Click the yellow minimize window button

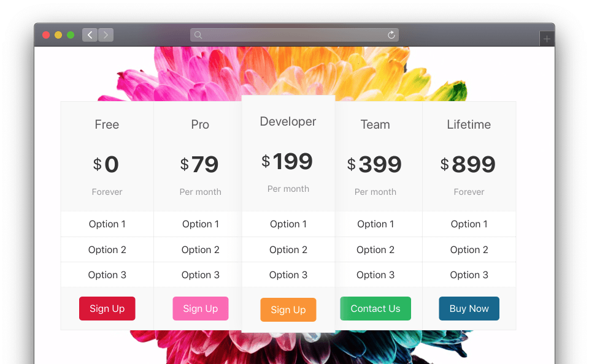[x=58, y=35]
